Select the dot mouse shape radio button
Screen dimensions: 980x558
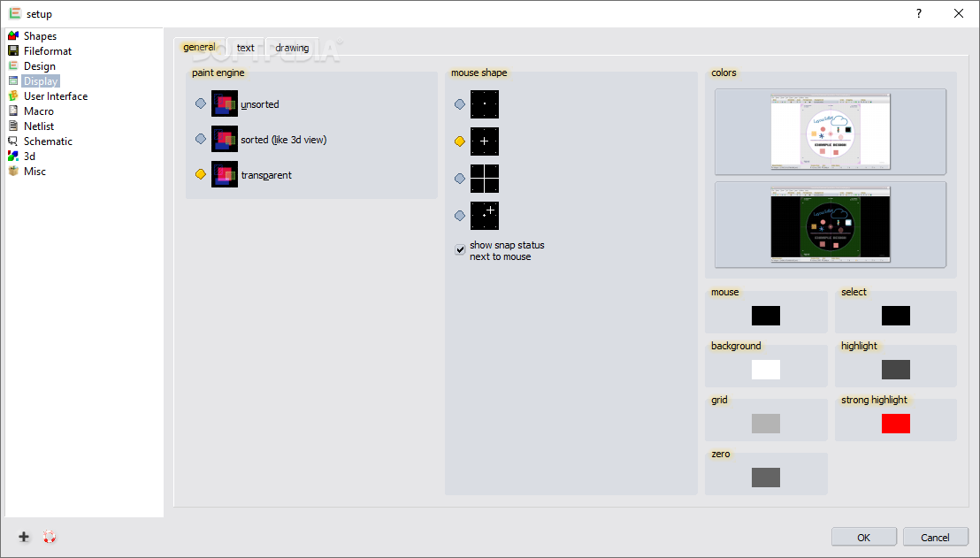tap(460, 104)
